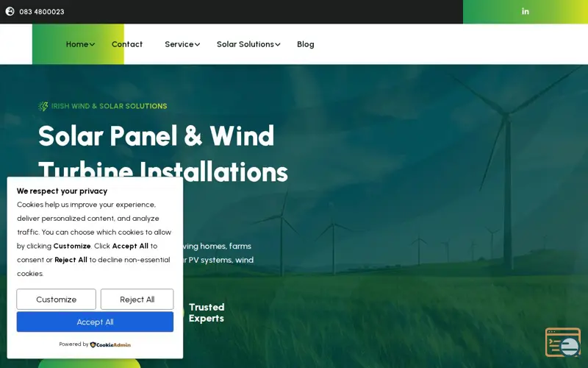Open the Blog page

[306, 44]
